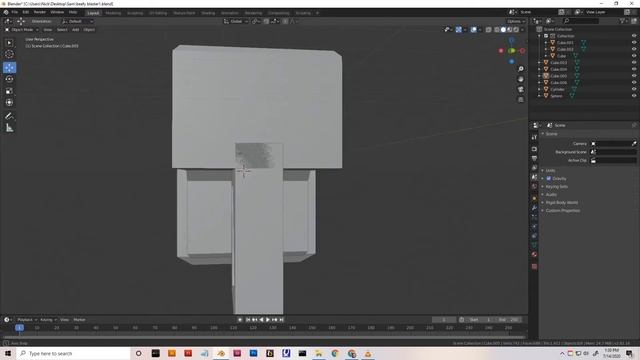Expand the Custom Properties panel
The height and width of the screenshot is (360, 640).
tap(562, 211)
